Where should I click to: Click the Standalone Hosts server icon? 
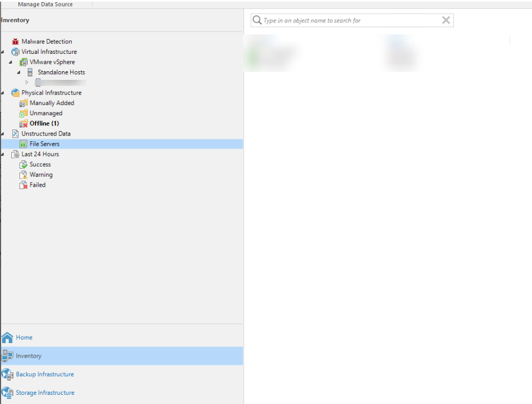coord(30,72)
